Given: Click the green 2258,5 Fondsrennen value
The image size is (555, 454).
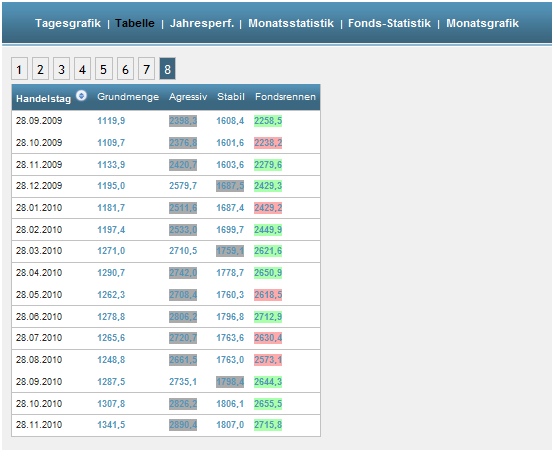Looking at the screenshot, I should pyautogui.click(x=268, y=121).
